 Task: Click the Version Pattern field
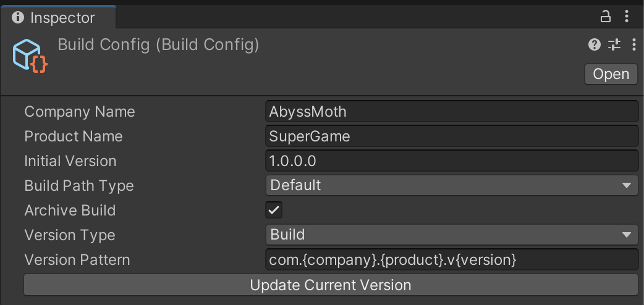452,260
